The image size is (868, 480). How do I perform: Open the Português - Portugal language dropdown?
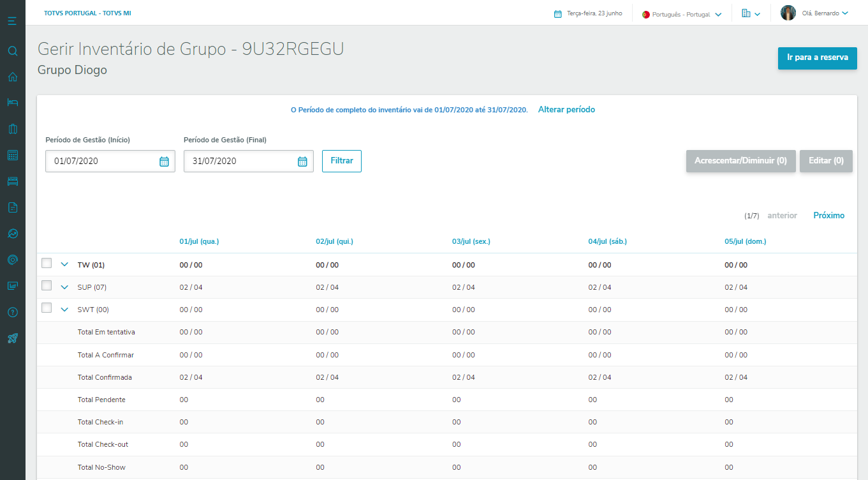click(x=682, y=14)
